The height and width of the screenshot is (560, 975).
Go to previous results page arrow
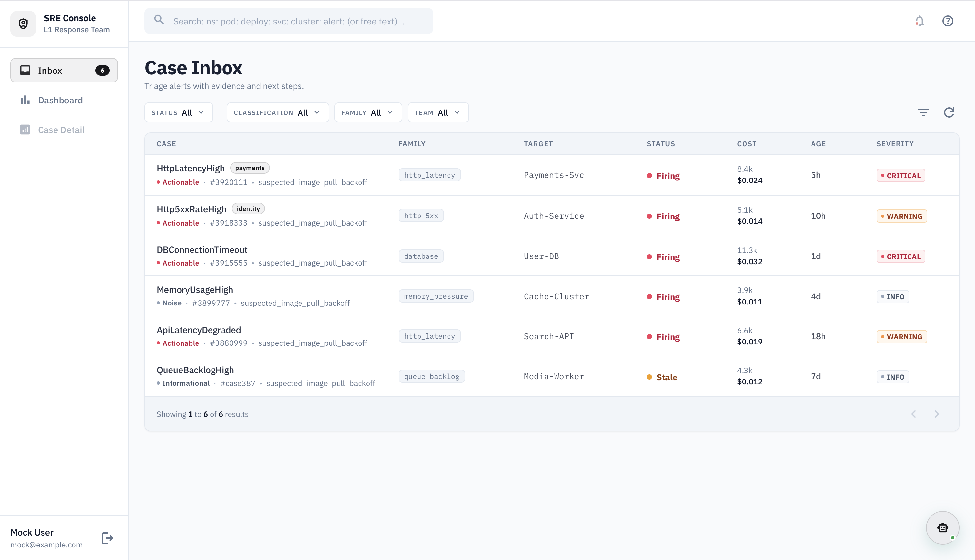[x=914, y=414]
